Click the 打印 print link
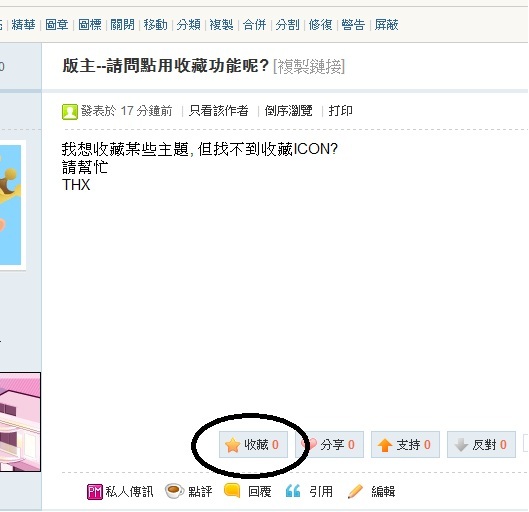The image size is (529, 512). [340, 111]
